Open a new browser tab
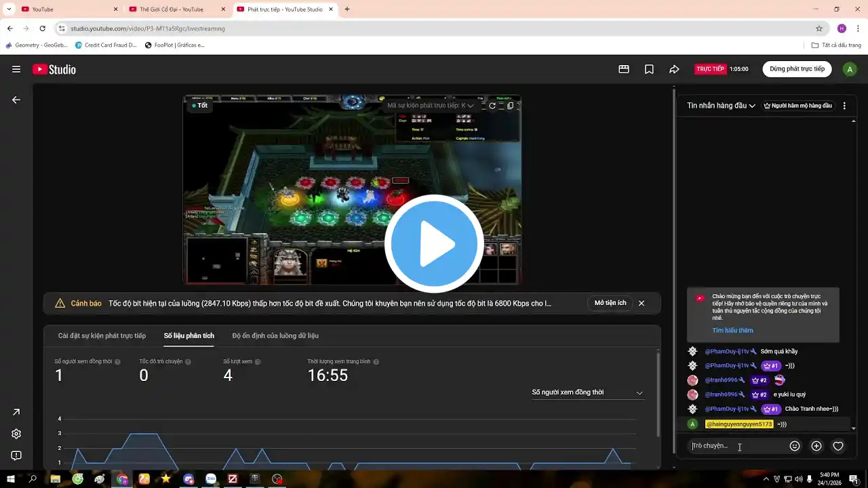This screenshot has height=488, width=868. pos(347,9)
